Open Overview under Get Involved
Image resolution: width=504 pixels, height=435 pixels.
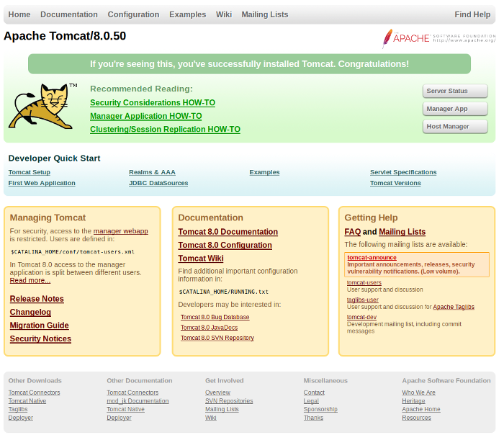218,393
